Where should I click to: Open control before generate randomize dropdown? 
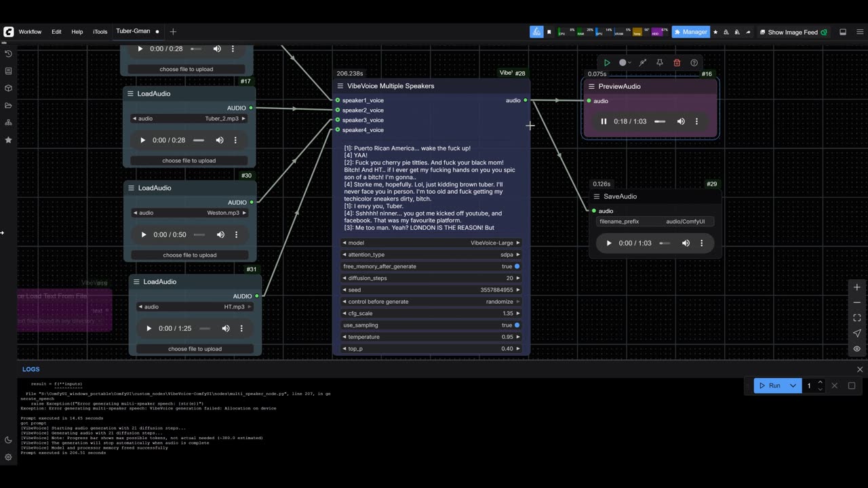coord(431,302)
